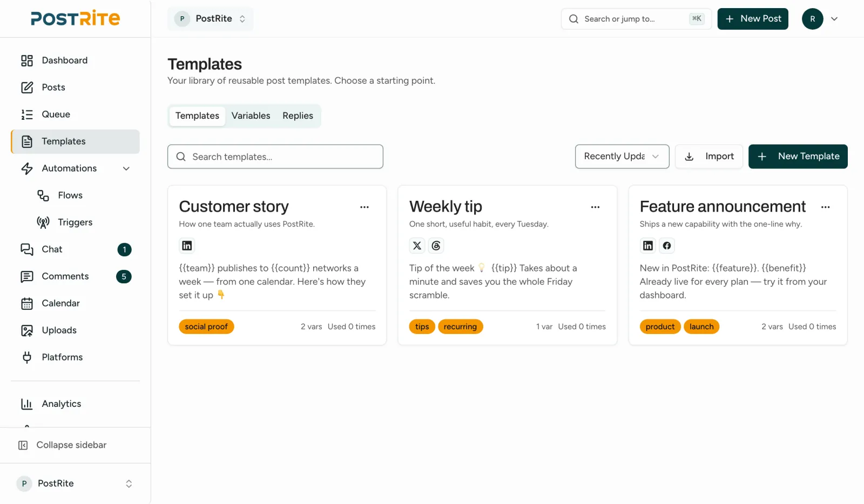Open the PostRite workspace switcher in header

tap(211, 19)
